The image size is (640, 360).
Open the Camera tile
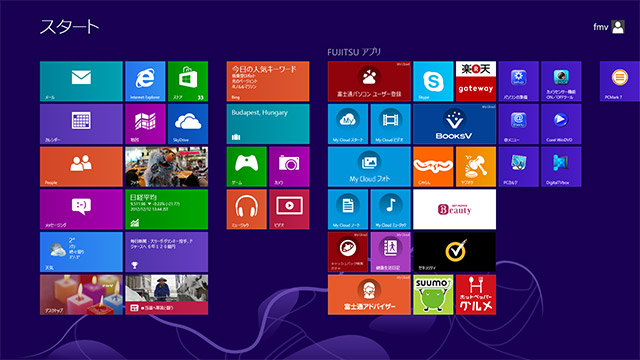(289, 167)
